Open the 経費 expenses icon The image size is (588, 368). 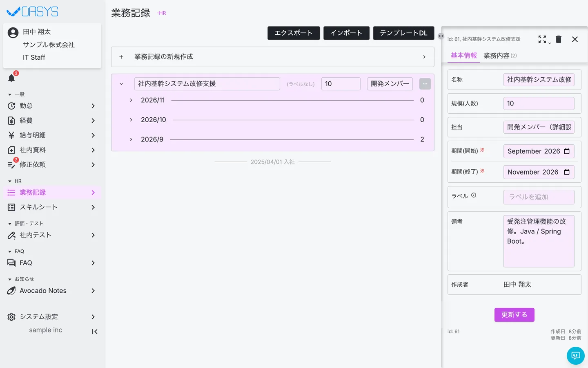click(11, 121)
